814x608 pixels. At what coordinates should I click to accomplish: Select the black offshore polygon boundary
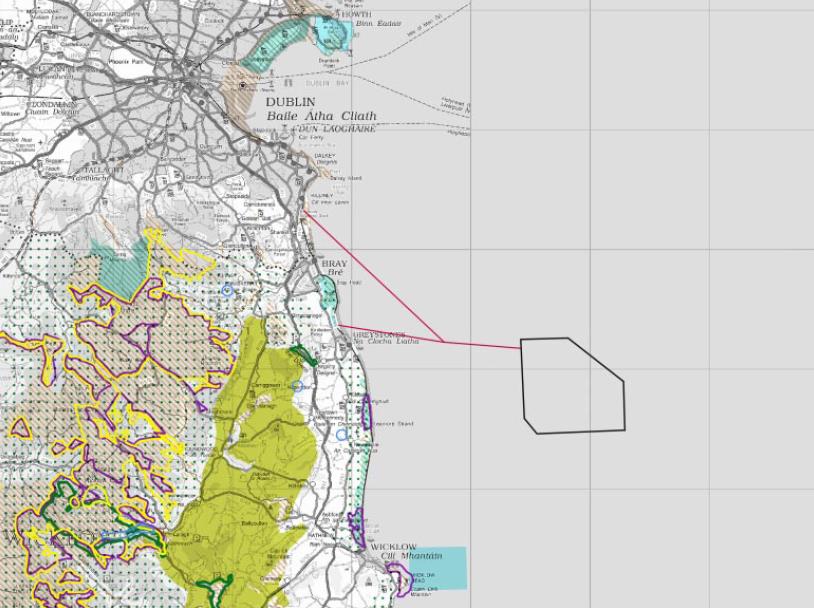523,380
